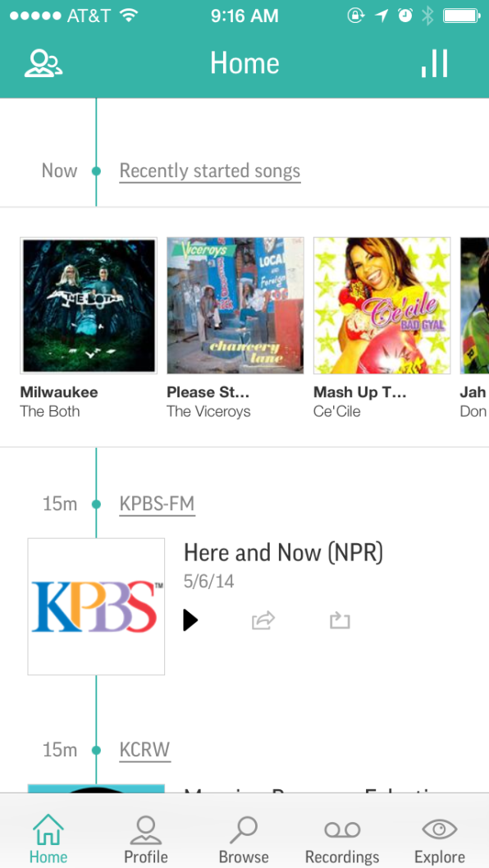Open Here and Now (NPR) title

284,553
